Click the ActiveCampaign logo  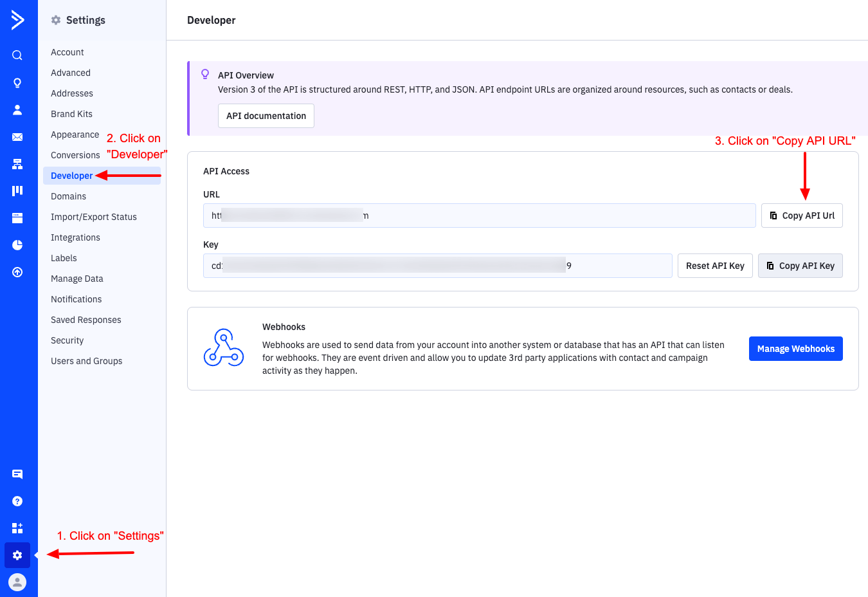[x=17, y=20]
